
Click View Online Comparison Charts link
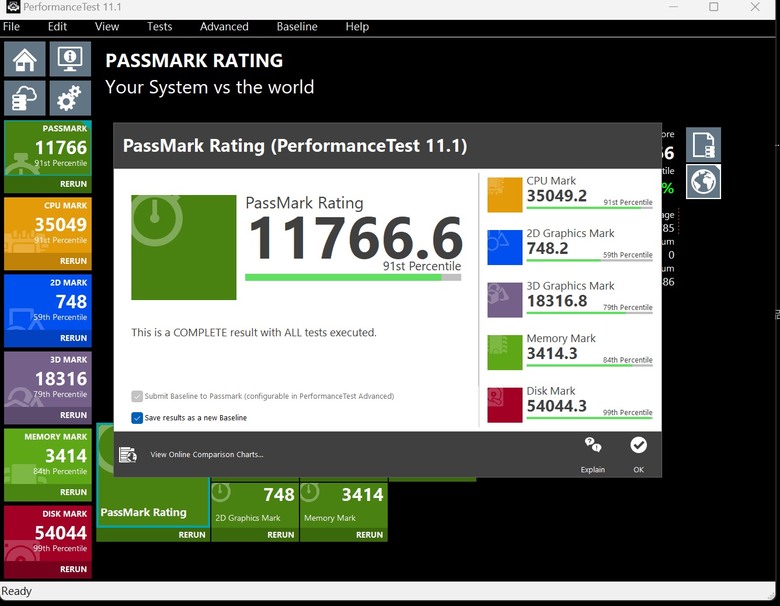tap(207, 454)
